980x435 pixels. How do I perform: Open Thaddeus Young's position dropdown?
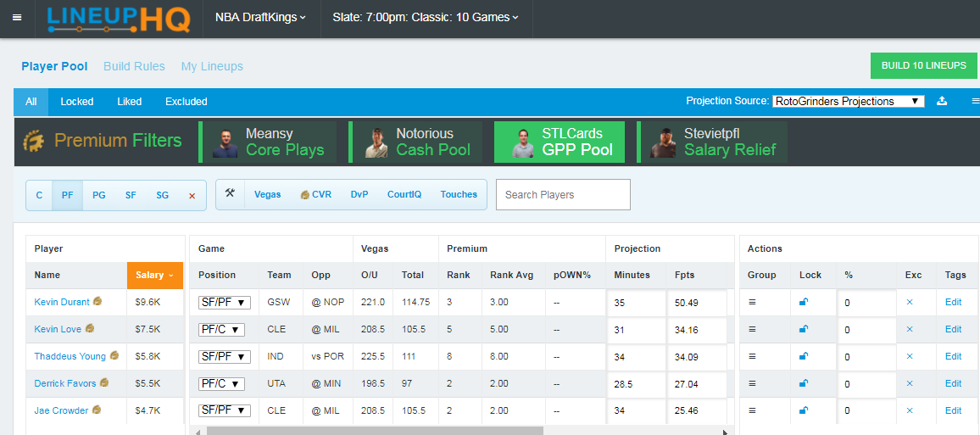[225, 357]
